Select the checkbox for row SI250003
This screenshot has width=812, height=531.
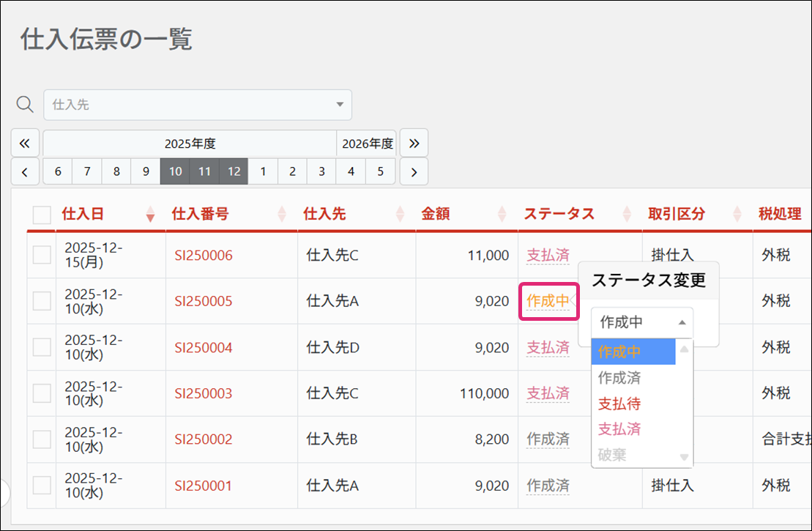pyautogui.click(x=42, y=393)
